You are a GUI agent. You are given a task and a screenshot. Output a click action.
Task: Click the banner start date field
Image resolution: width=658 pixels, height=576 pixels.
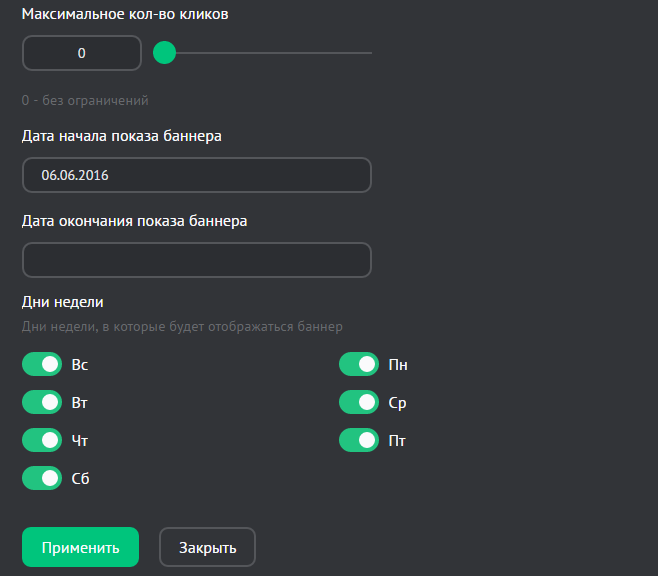[196, 175]
